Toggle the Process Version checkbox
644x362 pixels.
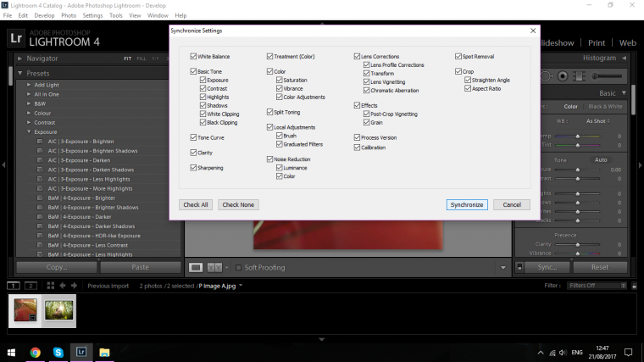(x=357, y=137)
